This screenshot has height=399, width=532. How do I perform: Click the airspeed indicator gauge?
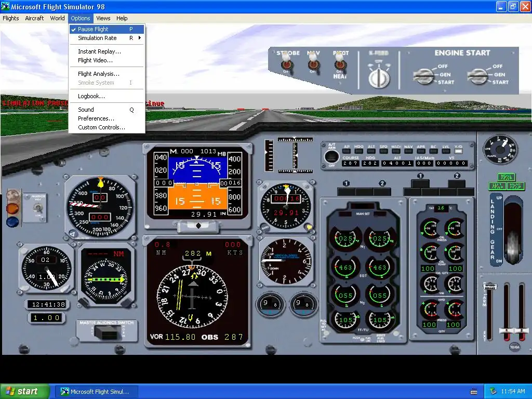coord(100,206)
